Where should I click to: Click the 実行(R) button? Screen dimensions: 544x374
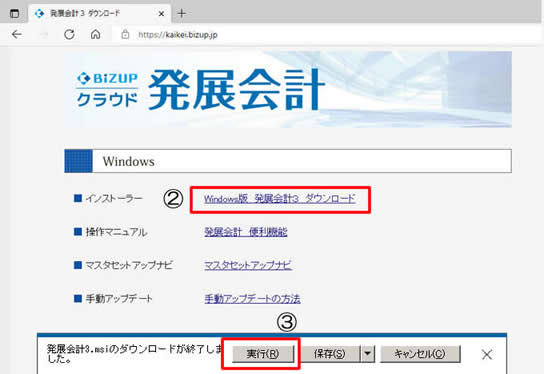[263, 354]
